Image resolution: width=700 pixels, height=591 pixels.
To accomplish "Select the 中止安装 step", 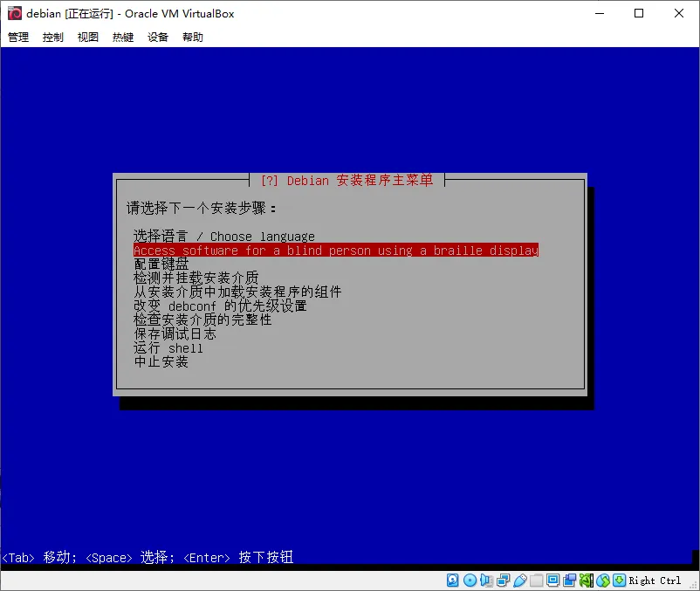I will click(161, 361).
